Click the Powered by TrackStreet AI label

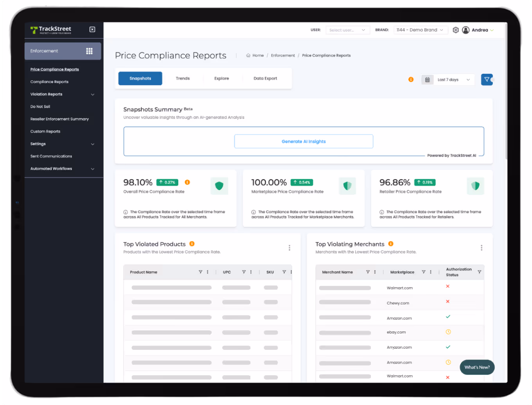[452, 155]
